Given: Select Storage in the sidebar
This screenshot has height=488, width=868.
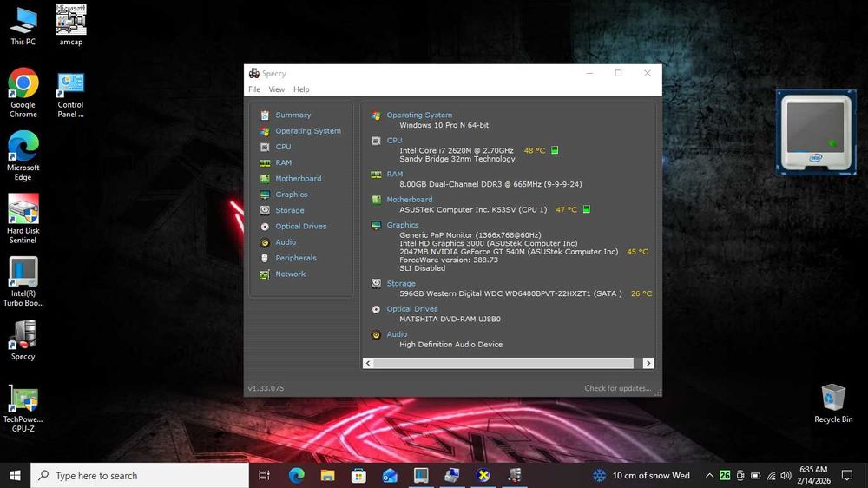Looking at the screenshot, I should 290,210.
